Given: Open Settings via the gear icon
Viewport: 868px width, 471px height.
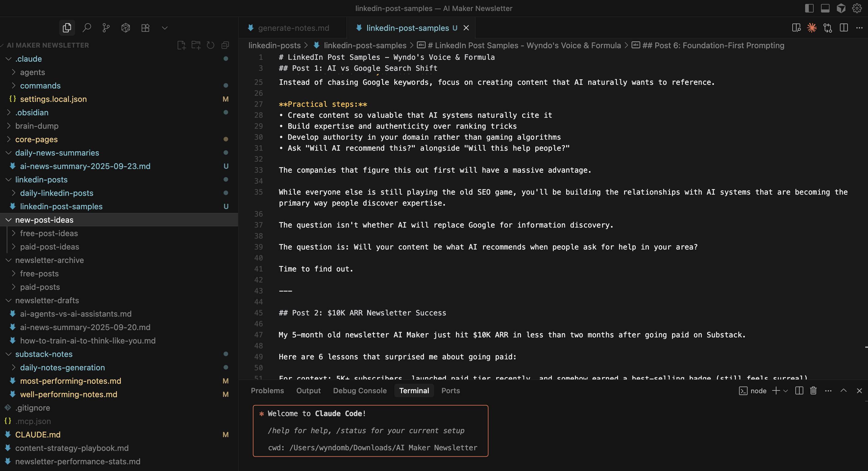Looking at the screenshot, I should point(858,8).
